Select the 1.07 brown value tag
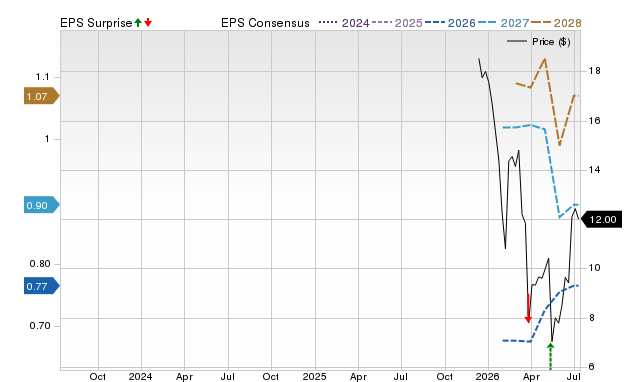Screen dimensions: 640x382 tap(42, 96)
